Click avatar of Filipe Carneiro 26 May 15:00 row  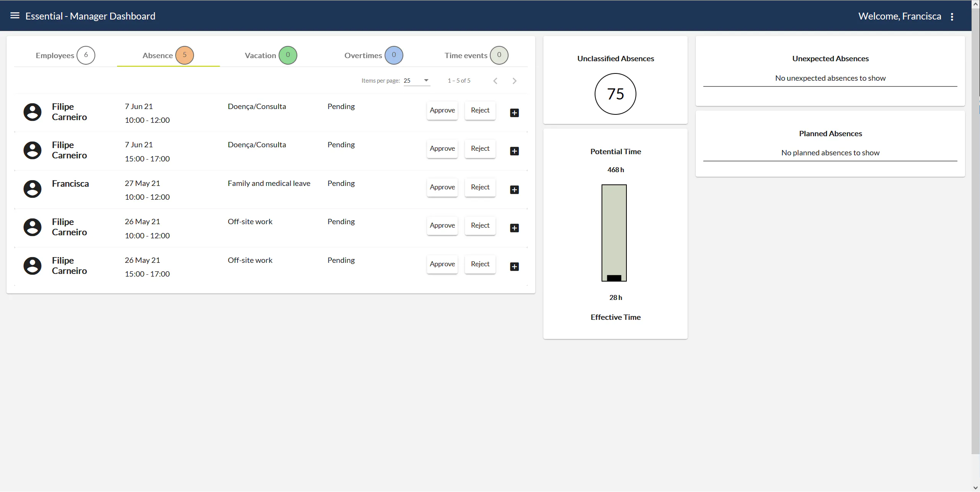point(33,266)
